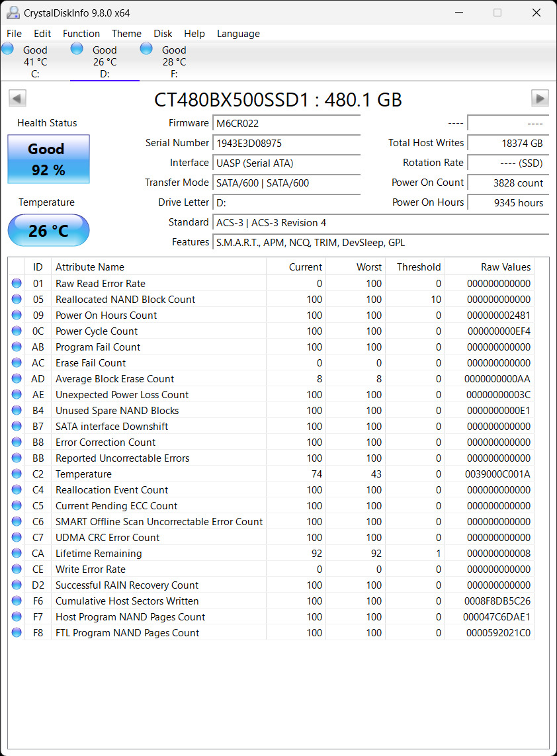Switch to drive C: disk tab
The height and width of the screenshot is (756, 557).
(35, 62)
